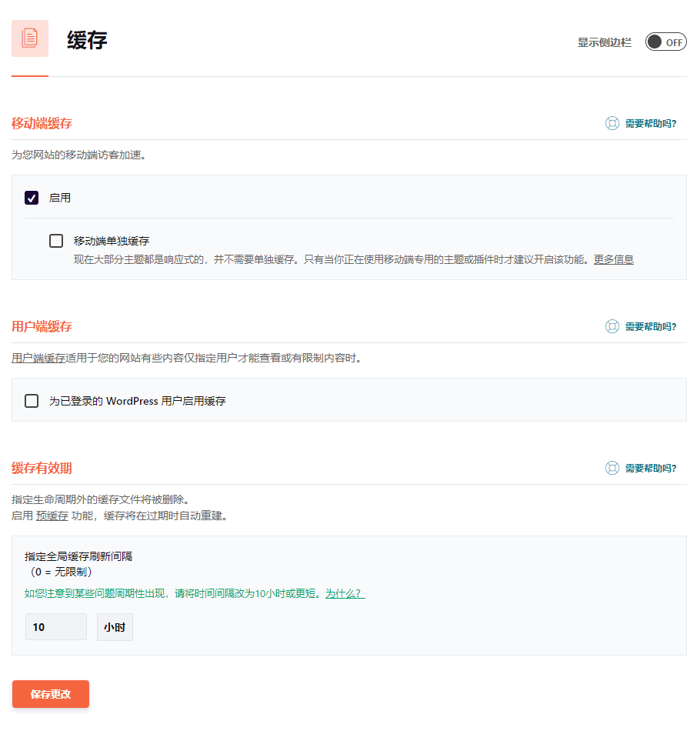Click lifebuoy help icon beside 移动端缓存
700x731 pixels.
tap(612, 123)
